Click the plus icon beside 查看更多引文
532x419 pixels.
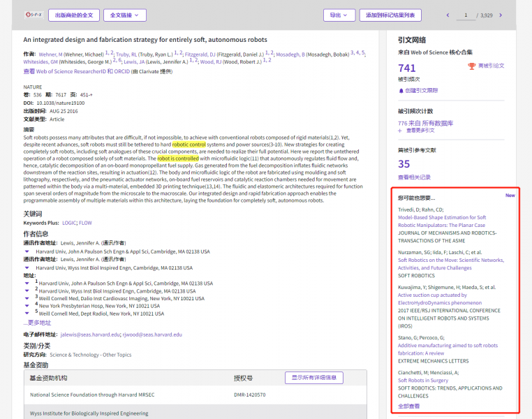click(400, 130)
